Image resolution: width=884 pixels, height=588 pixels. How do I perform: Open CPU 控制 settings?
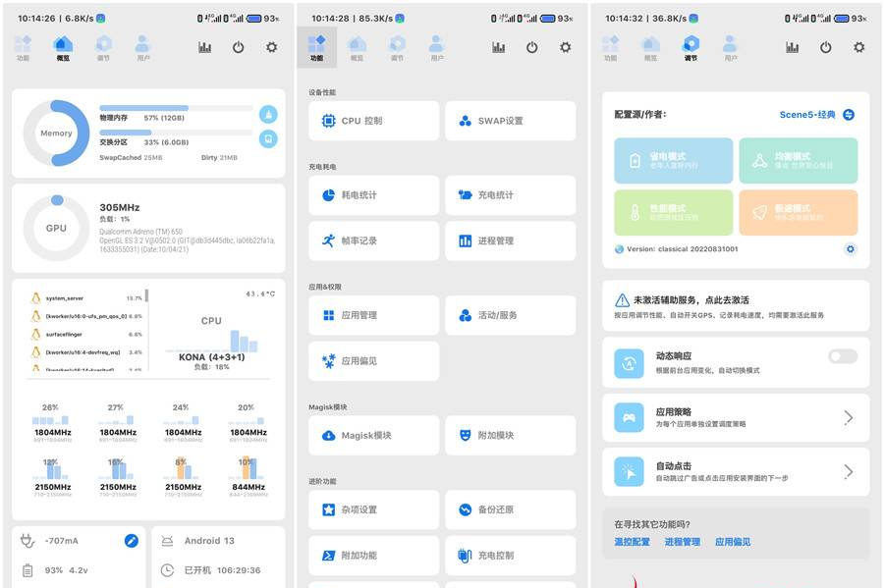tap(374, 121)
